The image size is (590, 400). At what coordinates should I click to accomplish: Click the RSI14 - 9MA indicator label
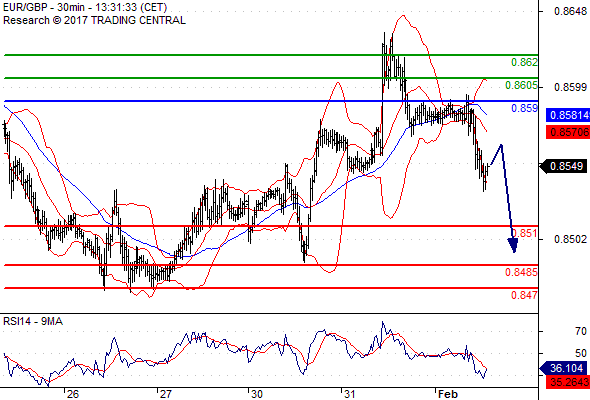[33, 321]
